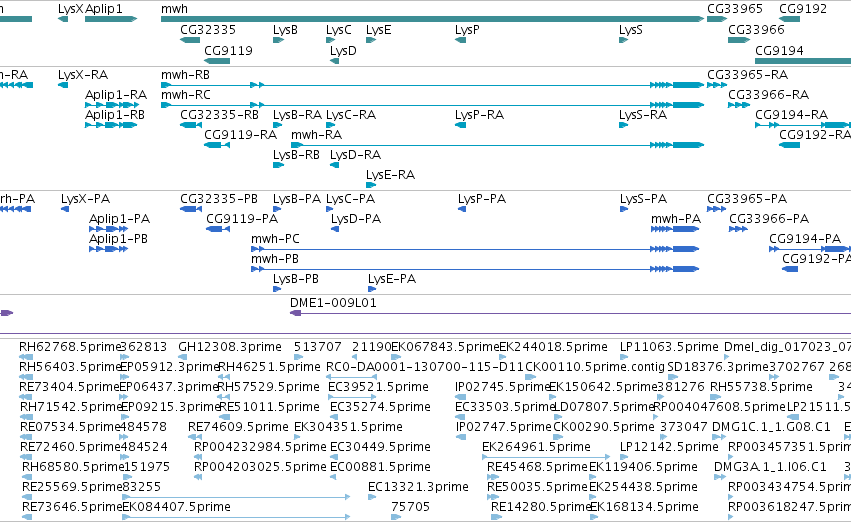The width and height of the screenshot is (851, 522).
Task: Click transcript Aplip1-RB
Action: pos(111,125)
